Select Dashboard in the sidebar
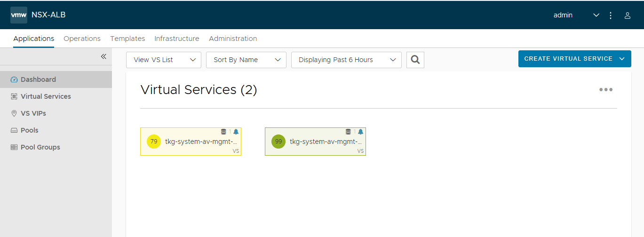 pos(56,79)
